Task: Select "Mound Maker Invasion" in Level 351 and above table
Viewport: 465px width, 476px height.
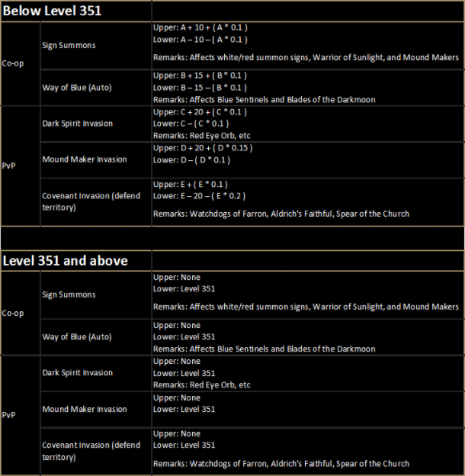Action: [x=85, y=410]
